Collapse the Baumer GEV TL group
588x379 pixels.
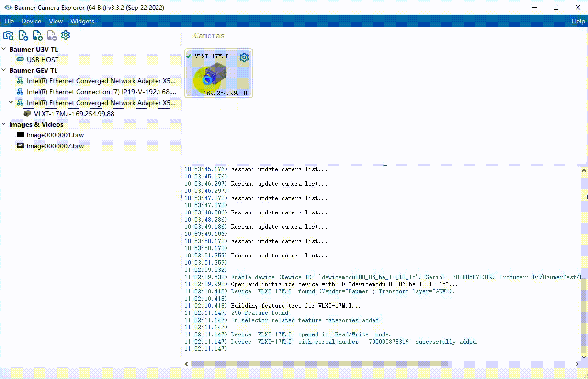click(4, 70)
